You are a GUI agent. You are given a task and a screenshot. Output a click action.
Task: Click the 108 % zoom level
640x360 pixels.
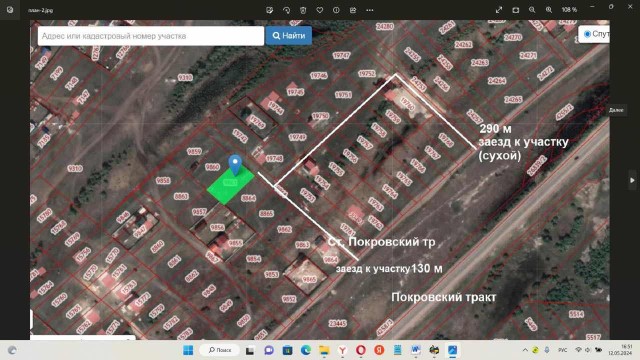click(569, 10)
